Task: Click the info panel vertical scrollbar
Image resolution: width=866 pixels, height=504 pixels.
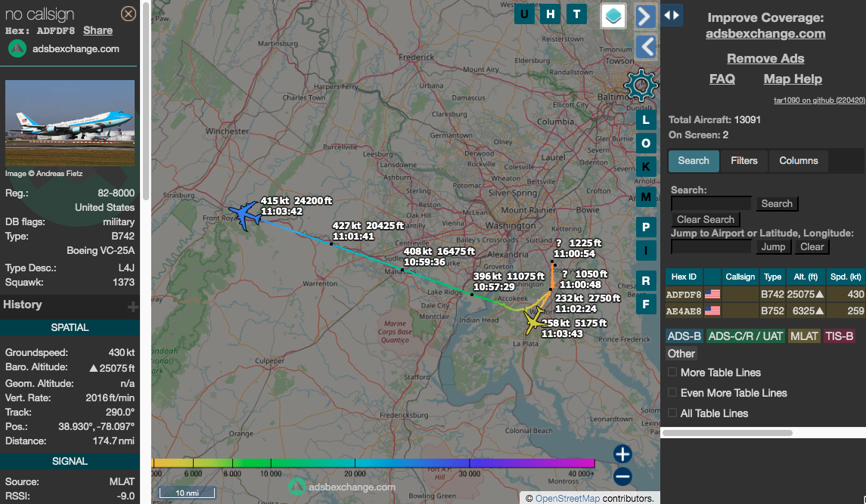Action: (x=146, y=101)
